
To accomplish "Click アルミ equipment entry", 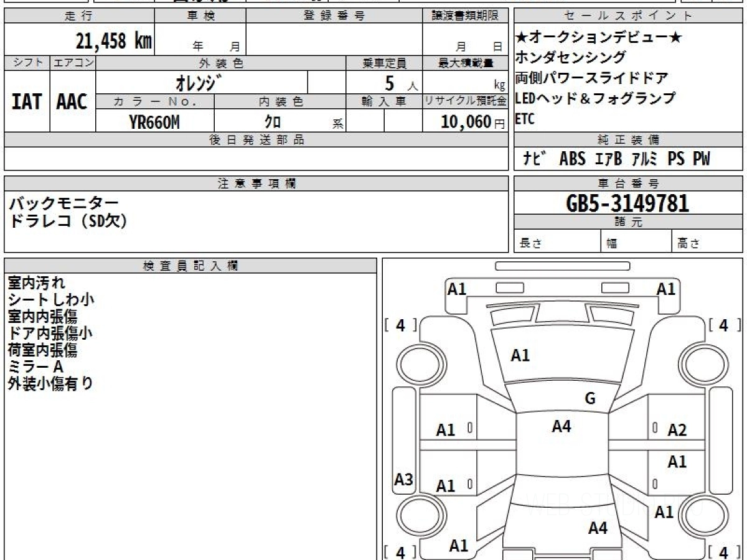I will pos(644,159).
